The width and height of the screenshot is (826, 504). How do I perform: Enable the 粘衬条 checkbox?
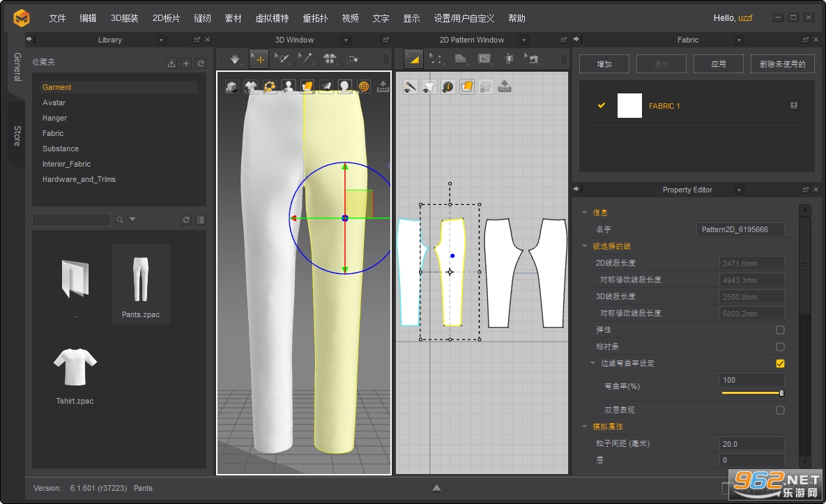pyautogui.click(x=780, y=346)
